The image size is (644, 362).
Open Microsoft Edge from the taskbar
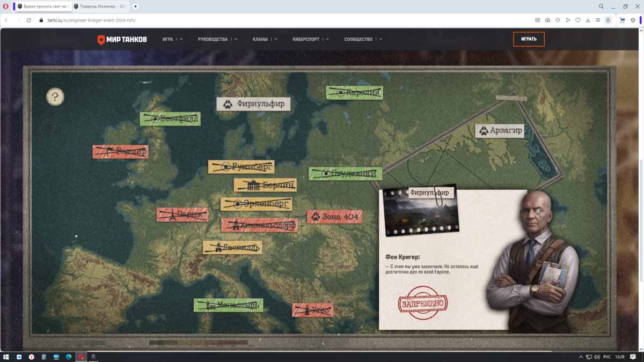(69, 357)
